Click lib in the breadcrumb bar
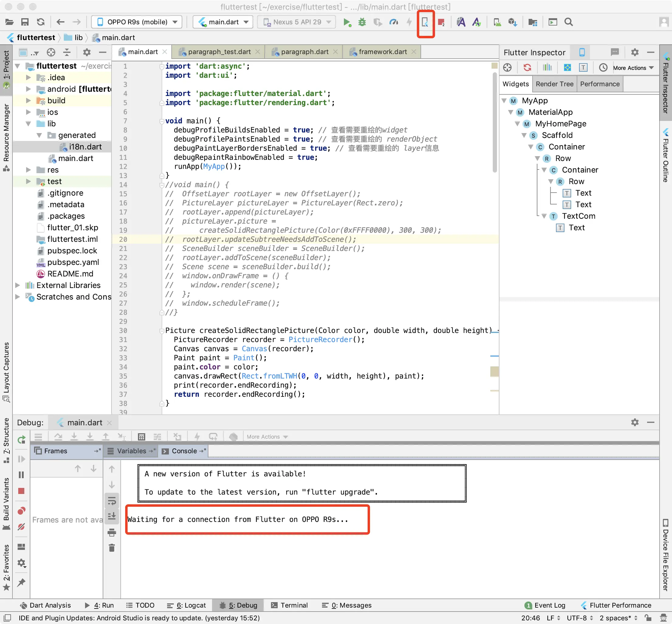672x624 pixels. pyautogui.click(x=79, y=37)
